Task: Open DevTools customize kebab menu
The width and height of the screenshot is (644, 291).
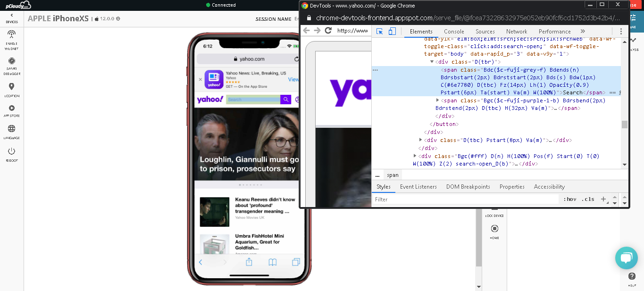Action: [621, 32]
